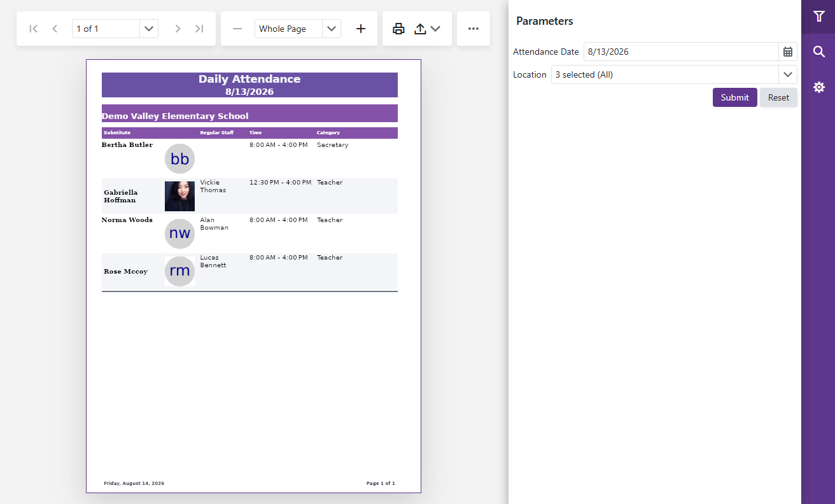Viewport: 835px width, 504px height.
Task: Click the 'Regular Staff' column header
Action: coord(217,132)
